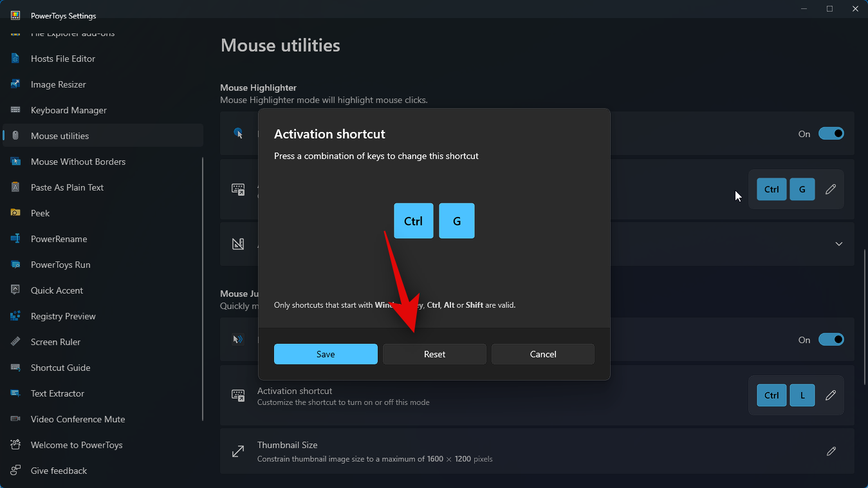Image resolution: width=868 pixels, height=488 pixels.
Task: Click the Screen Ruler icon
Action: coord(16,342)
